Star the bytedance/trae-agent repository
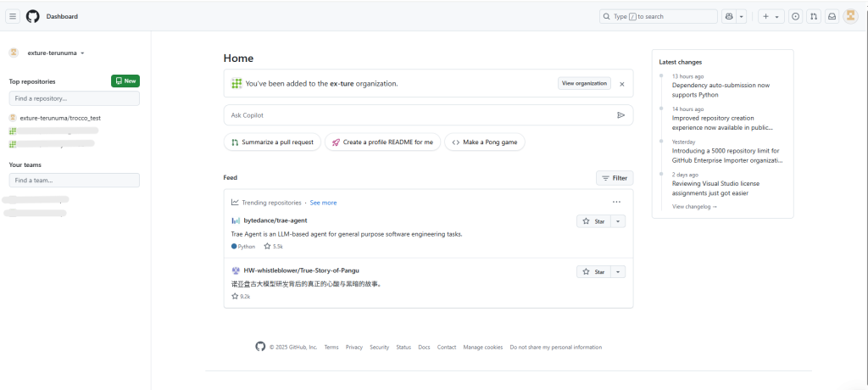This screenshot has height=390, width=868. [593, 221]
